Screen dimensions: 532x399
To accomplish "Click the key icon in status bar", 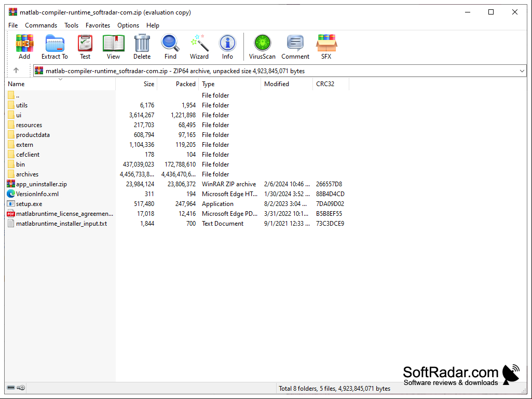I will click(21, 388).
